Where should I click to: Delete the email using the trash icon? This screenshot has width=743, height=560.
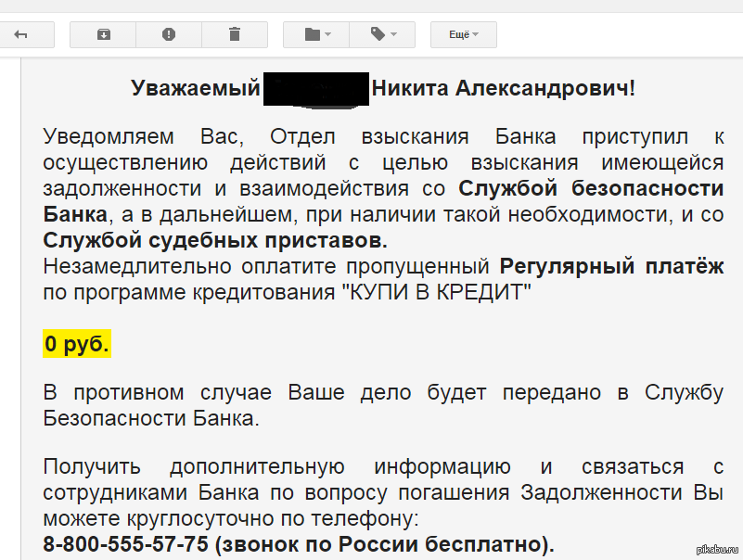234,34
